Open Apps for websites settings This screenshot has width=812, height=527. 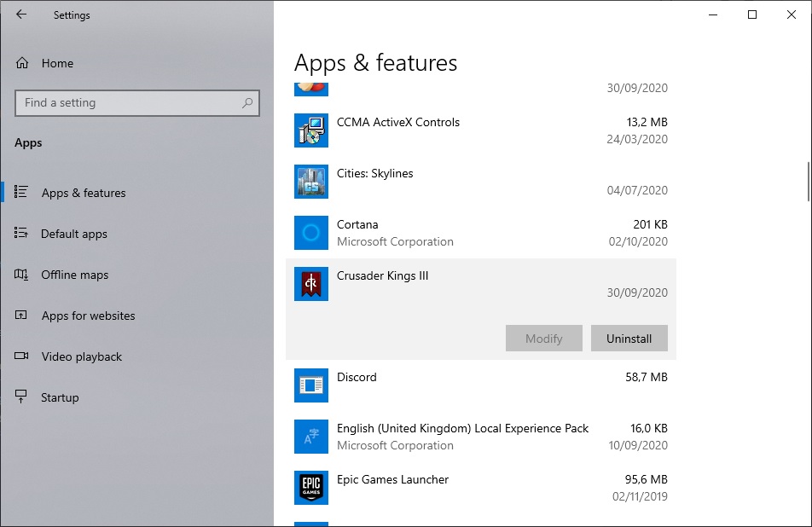88,316
